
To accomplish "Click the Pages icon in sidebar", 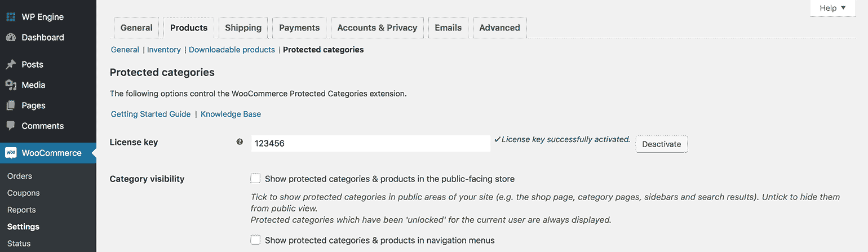I will pos(11,105).
